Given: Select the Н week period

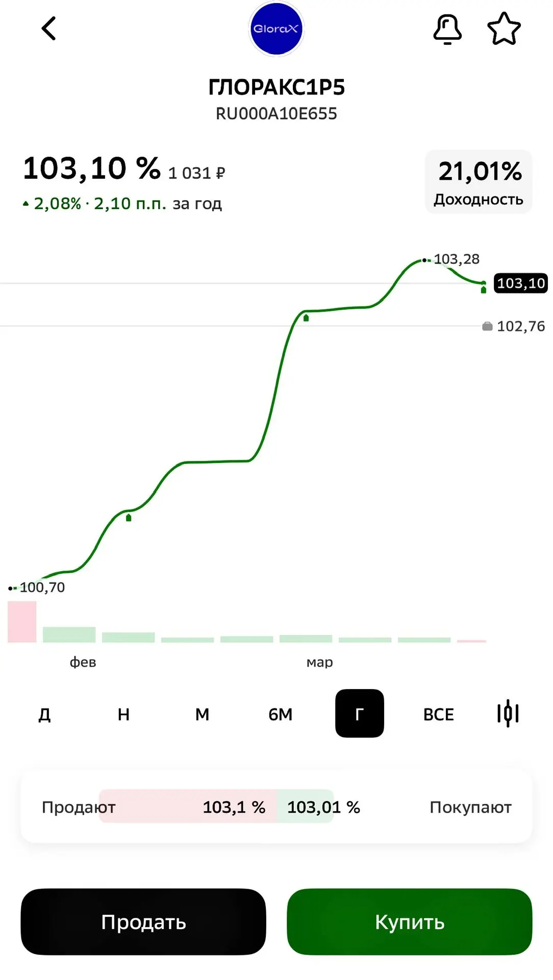Looking at the screenshot, I should coord(123,714).
